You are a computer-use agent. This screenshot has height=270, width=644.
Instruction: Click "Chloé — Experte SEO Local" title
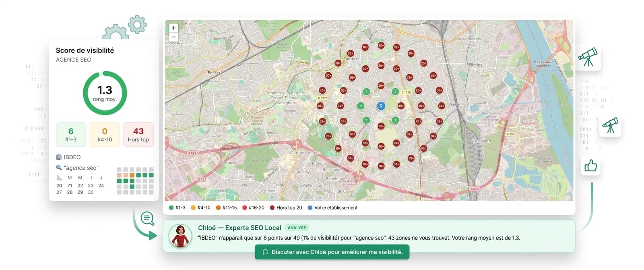pyautogui.click(x=239, y=228)
